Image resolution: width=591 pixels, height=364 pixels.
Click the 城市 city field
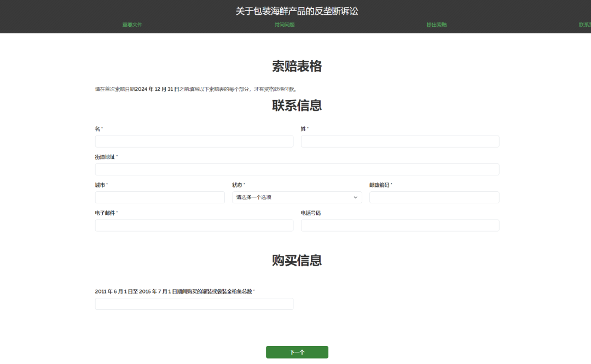[160, 197]
